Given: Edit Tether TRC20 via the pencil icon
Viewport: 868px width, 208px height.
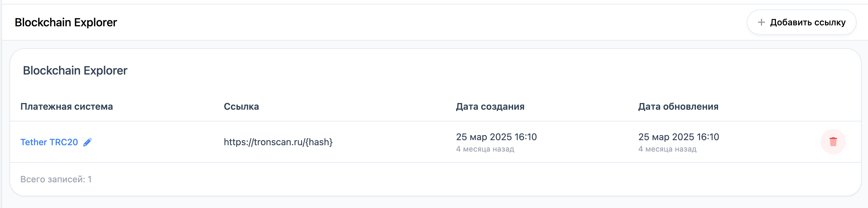Looking at the screenshot, I should [x=88, y=142].
